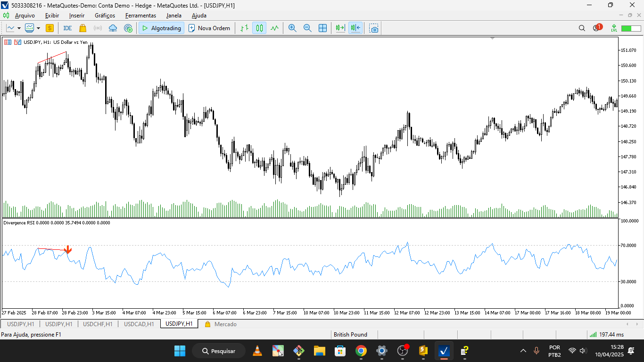Expand hidden icons in the system tray
This screenshot has width=644, height=362.
[x=522, y=350]
